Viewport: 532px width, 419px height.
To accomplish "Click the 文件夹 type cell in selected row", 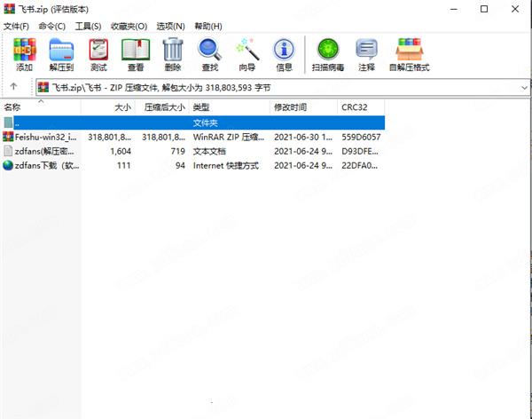I will click(x=206, y=123).
